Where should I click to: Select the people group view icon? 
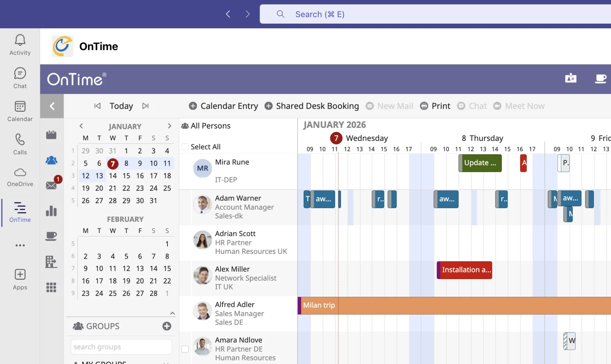(51, 160)
